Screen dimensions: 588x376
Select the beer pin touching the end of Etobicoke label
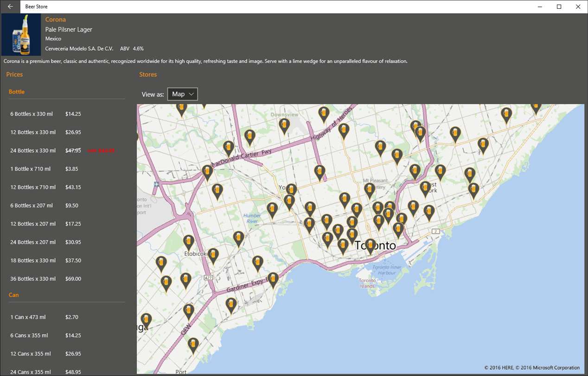click(213, 256)
